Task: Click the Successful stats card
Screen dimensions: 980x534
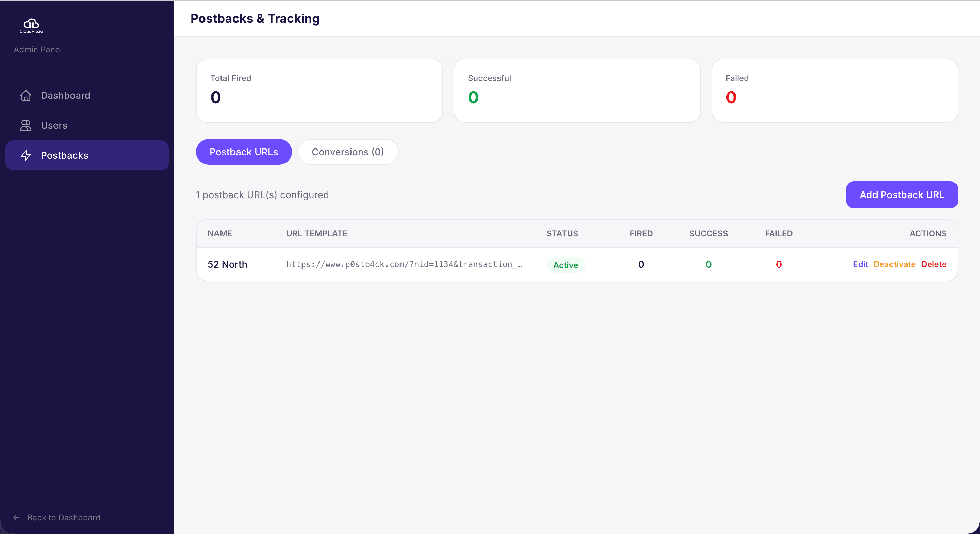Action: [577, 91]
